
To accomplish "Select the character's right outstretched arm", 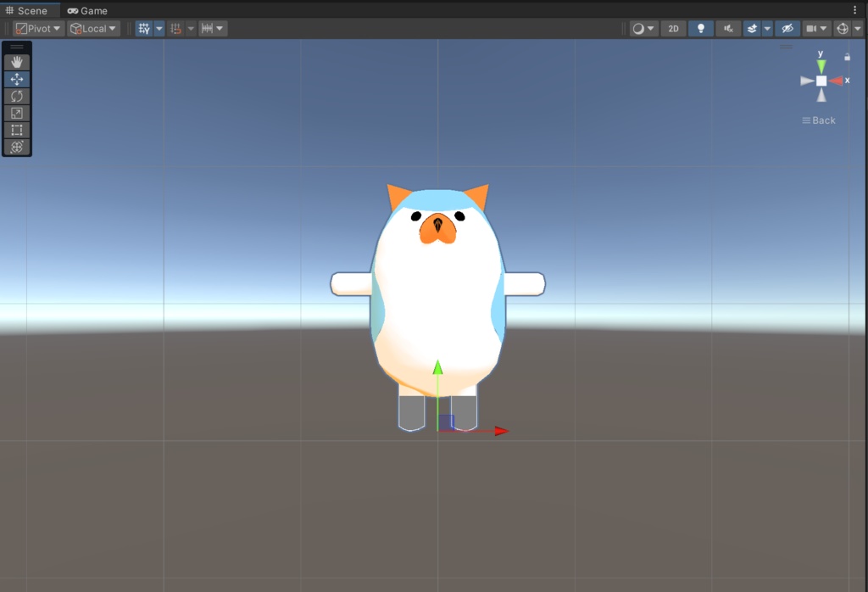I will click(x=525, y=283).
